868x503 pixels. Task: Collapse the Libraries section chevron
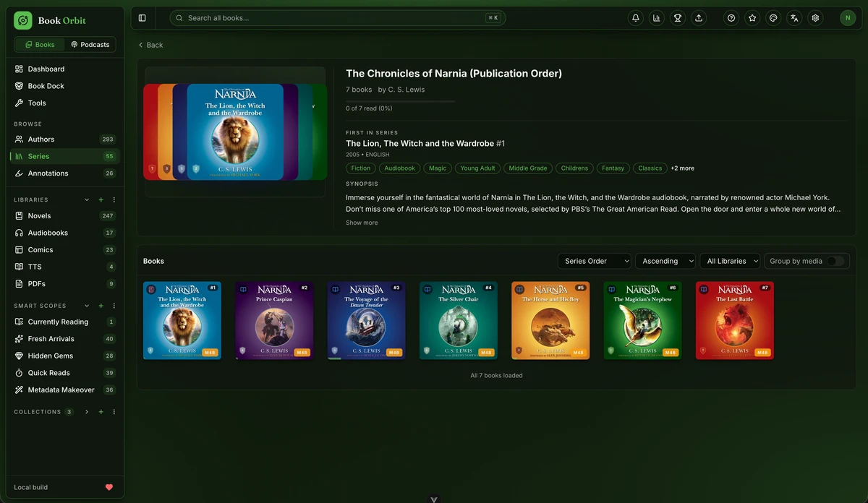[x=87, y=199]
